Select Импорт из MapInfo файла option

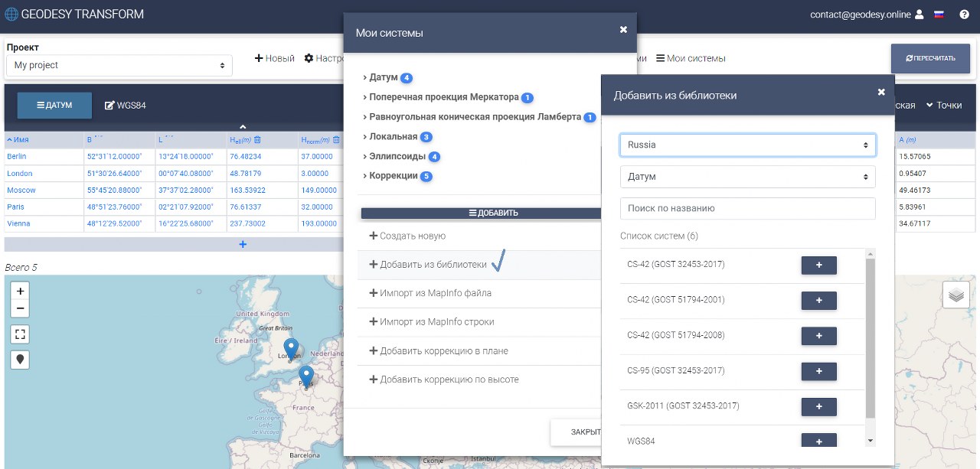coord(435,293)
